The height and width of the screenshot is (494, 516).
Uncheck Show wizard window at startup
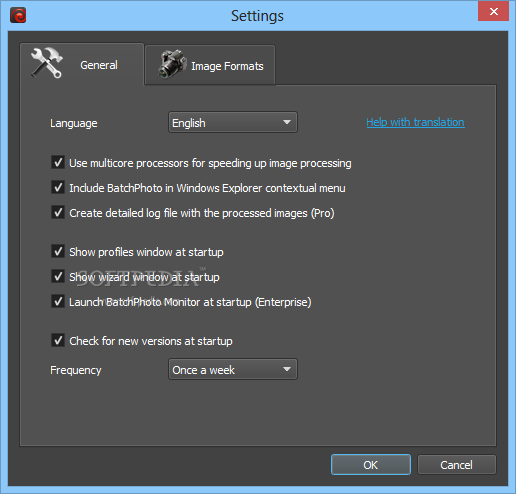point(58,276)
